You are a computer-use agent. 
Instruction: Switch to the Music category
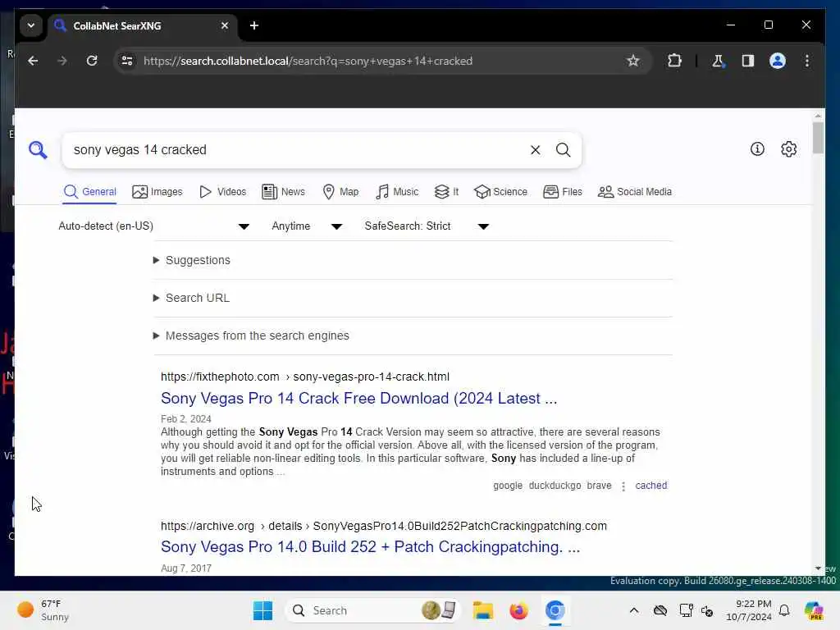click(397, 192)
